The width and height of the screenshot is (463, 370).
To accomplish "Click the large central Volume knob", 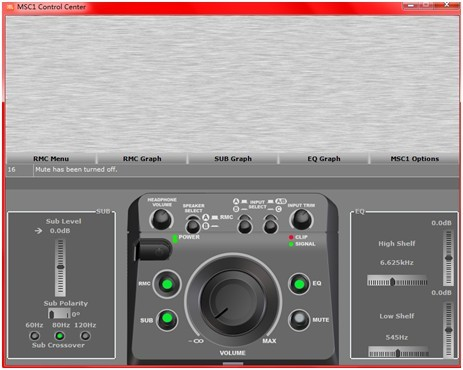I will [233, 302].
